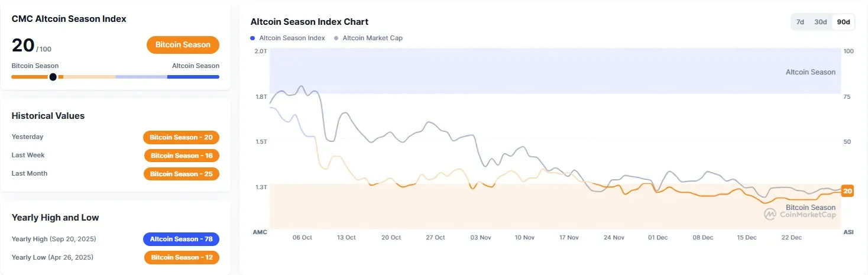Click the dark blue end of season slider
Image resolution: width=868 pixels, height=275 pixels.
(x=193, y=77)
